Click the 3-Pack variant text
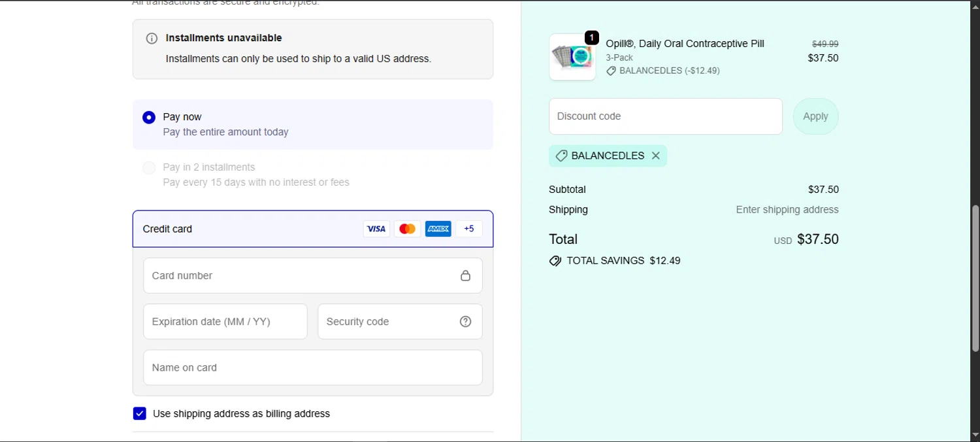The image size is (980, 442). tap(619, 58)
